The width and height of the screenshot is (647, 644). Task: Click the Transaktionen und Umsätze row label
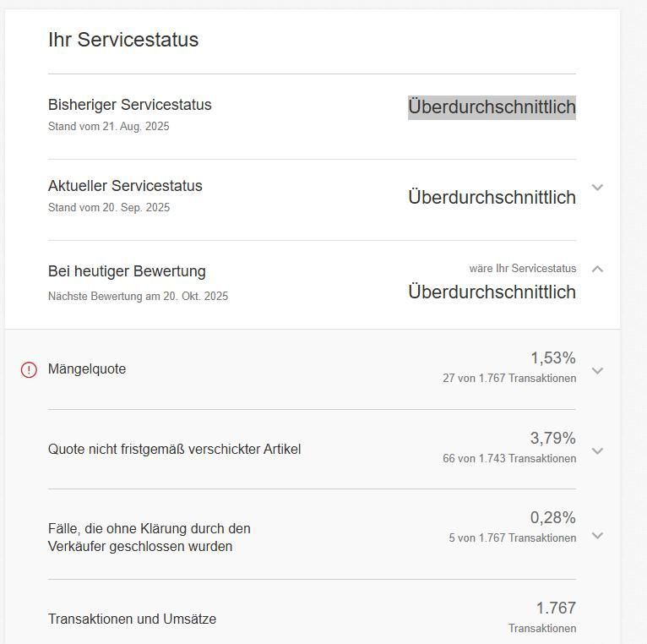[132, 619]
